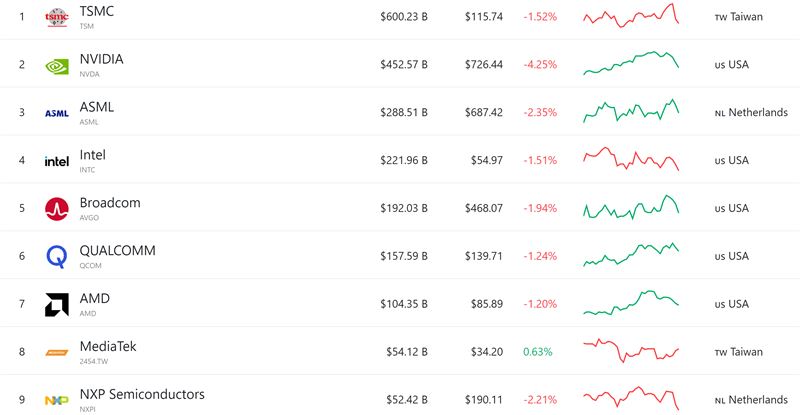Click the ASML logo icon
This screenshot has width=800, height=415.
(x=57, y=113)
